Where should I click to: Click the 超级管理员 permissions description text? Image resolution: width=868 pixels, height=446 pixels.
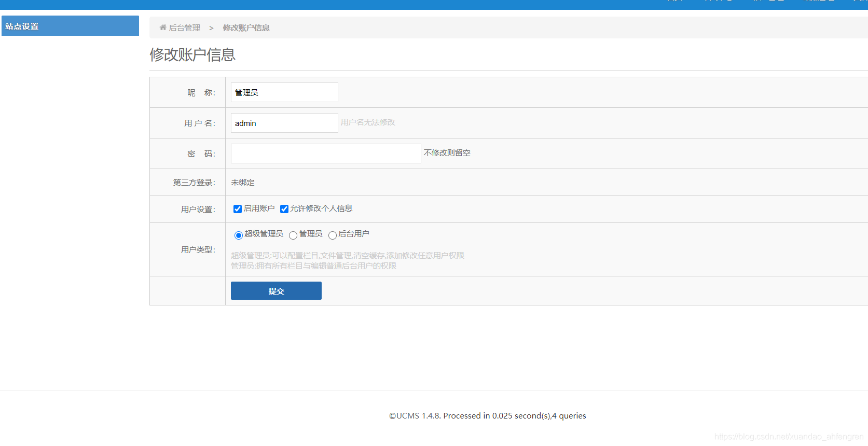tap(347, 256)
